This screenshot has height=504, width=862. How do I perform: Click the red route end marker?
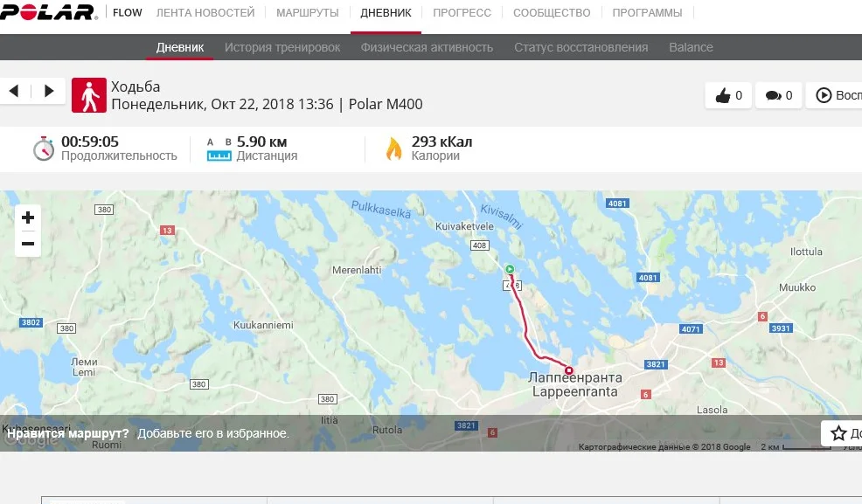coord(569,370)
